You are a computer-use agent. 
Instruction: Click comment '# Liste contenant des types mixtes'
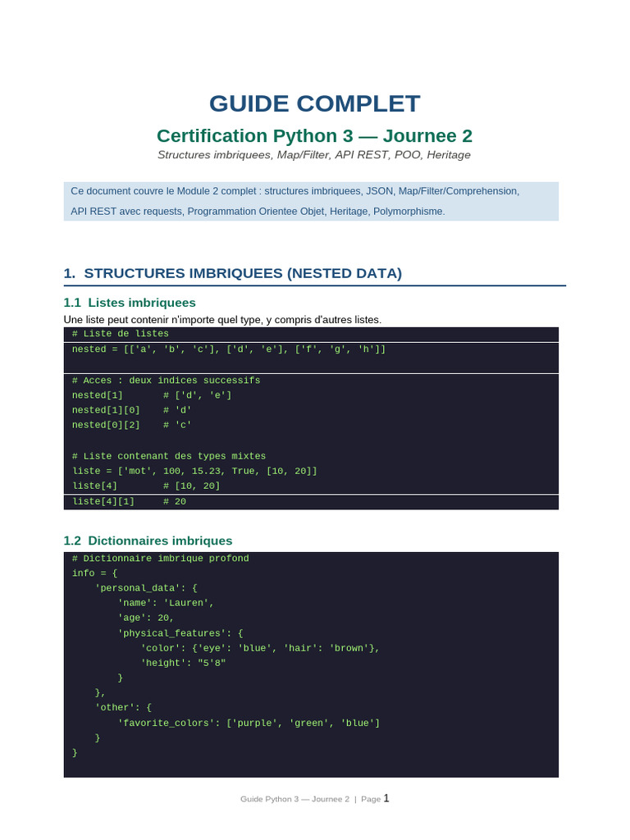tap(169, 456)
